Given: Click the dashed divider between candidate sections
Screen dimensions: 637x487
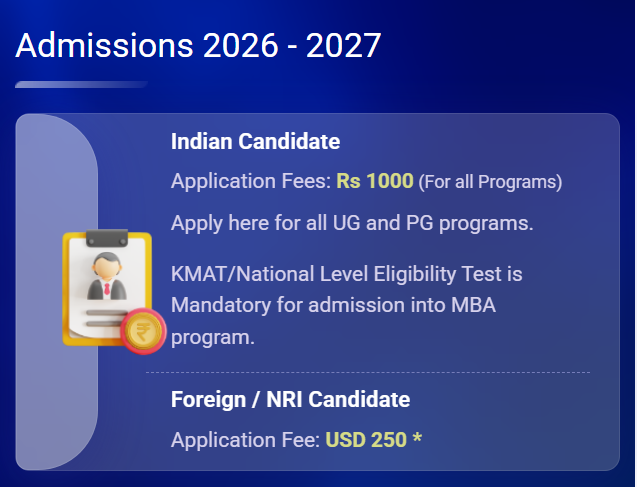Looking at the screenshot, I should tap(368, 372).
